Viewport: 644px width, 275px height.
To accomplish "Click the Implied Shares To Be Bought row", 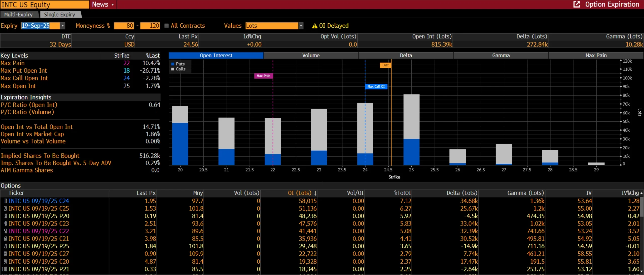I will point(80,156).
